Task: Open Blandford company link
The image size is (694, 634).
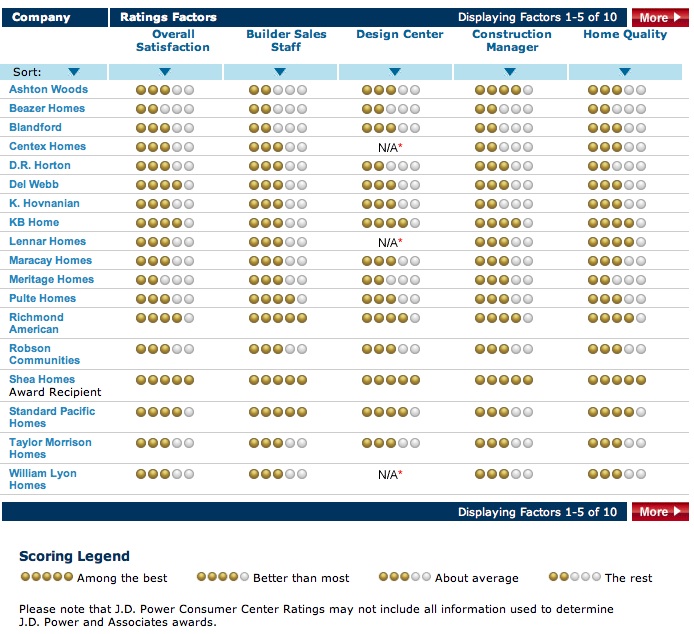Action: coord(35,127)
